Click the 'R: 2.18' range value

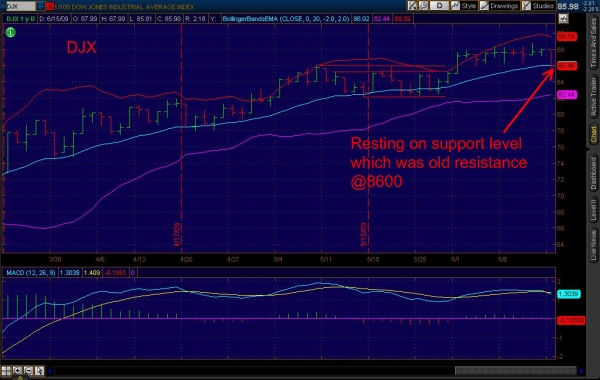click(x=195, y=18)
